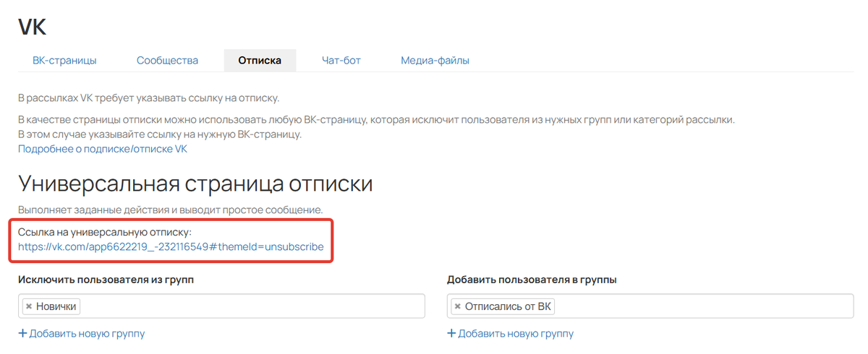Viewport: 868px width, 354px height.
Task: Add new group under add-to-groups field
Action: 510,333
